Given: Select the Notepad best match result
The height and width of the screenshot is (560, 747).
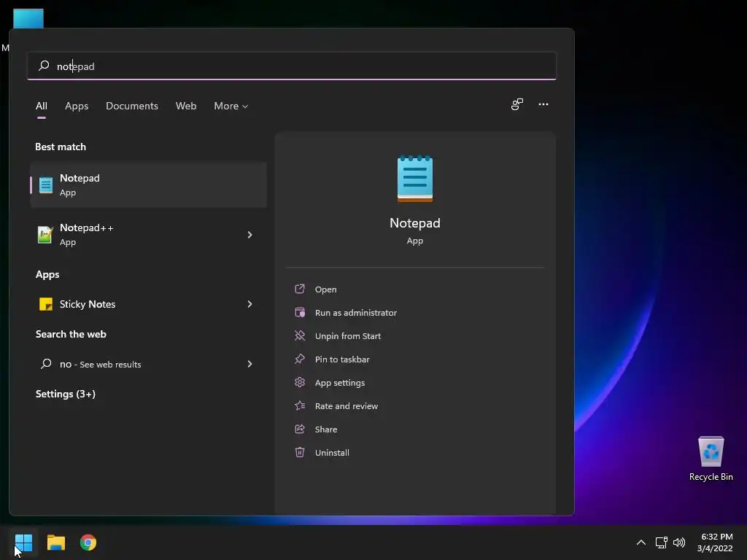Looking at the screenshot, I should click(148, 184).
